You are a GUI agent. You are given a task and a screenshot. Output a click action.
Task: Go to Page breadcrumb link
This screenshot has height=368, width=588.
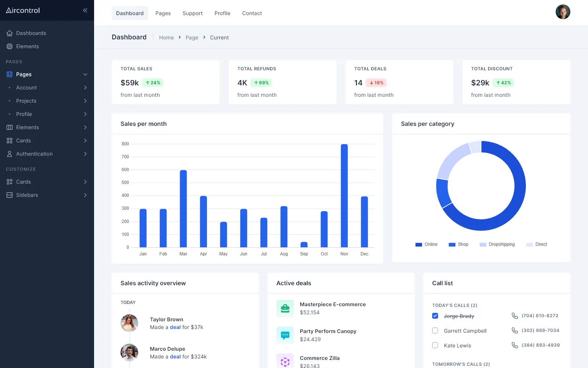pos(192,38)
